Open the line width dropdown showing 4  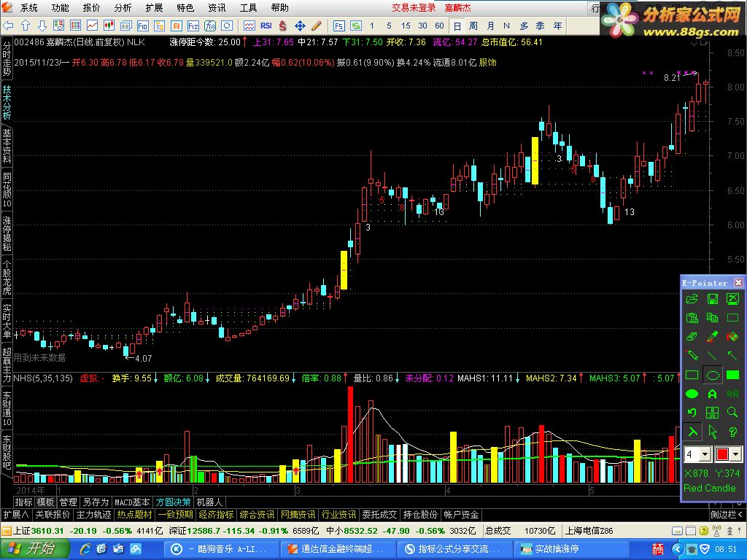[705, 454]
